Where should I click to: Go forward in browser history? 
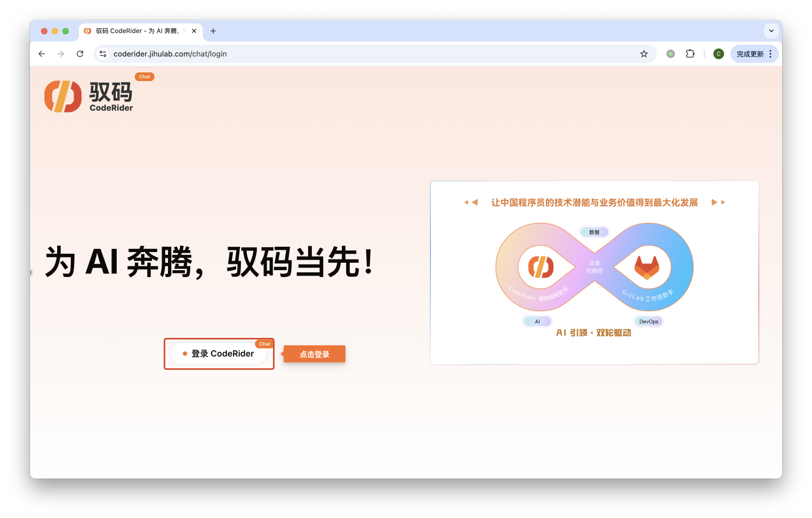click(x=61, y=54)
